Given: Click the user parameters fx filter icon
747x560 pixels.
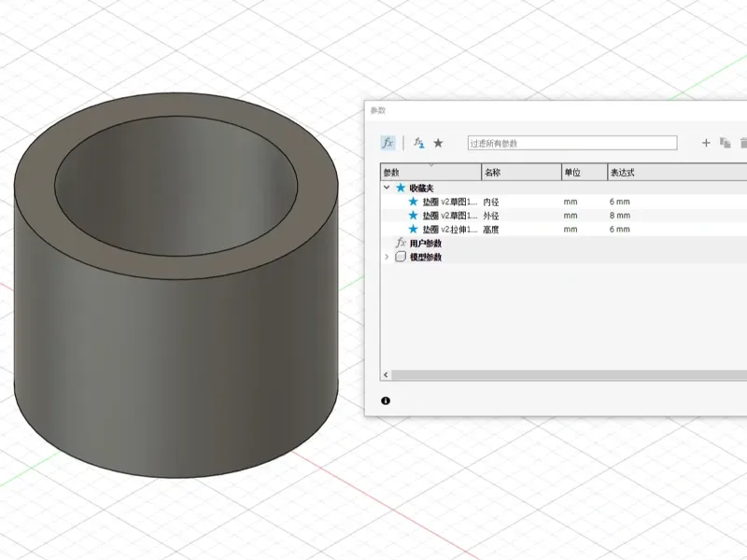Looking at the screenshot, I should pos(418,143).
